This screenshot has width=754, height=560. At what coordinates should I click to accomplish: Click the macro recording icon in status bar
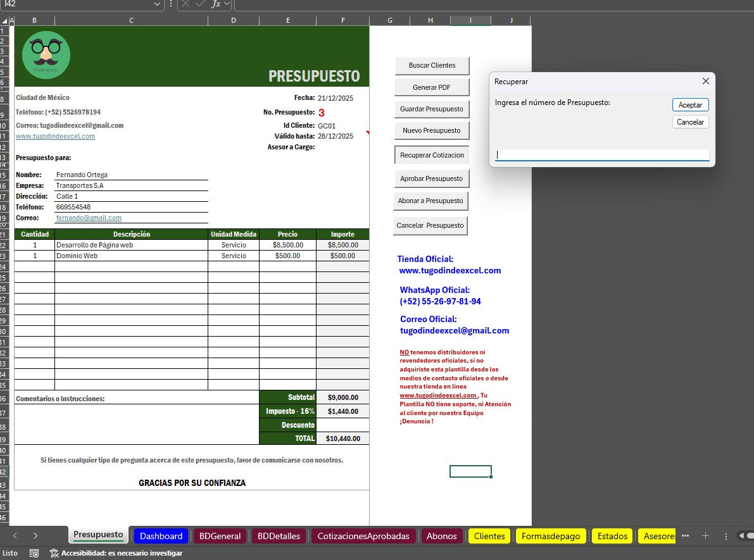(x=34, y=552)
